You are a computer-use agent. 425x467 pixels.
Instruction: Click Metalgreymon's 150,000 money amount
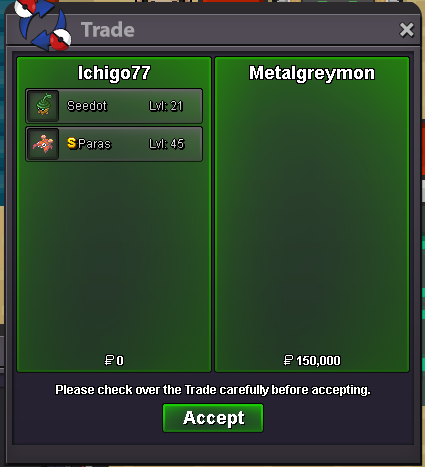click(318, 361)
